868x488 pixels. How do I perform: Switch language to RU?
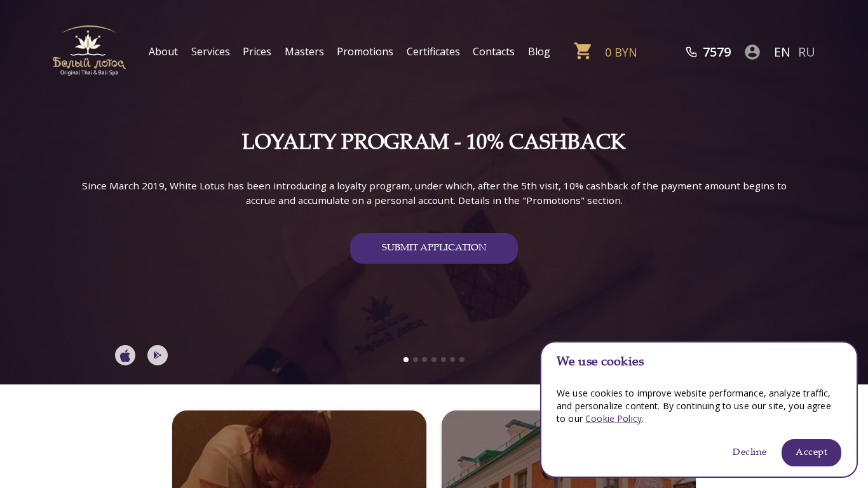coord(806,52)
